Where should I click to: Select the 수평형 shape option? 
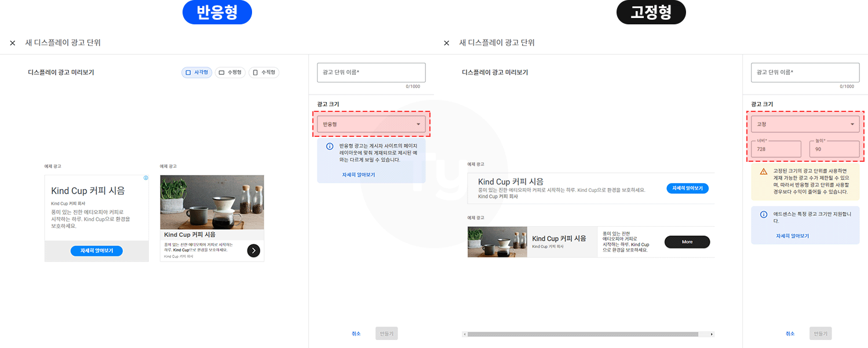[230, 72]
